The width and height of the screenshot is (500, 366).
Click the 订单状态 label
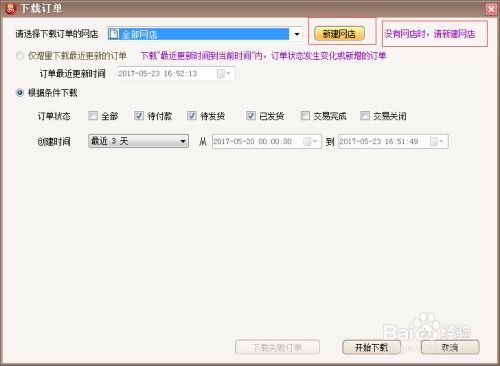54,116
